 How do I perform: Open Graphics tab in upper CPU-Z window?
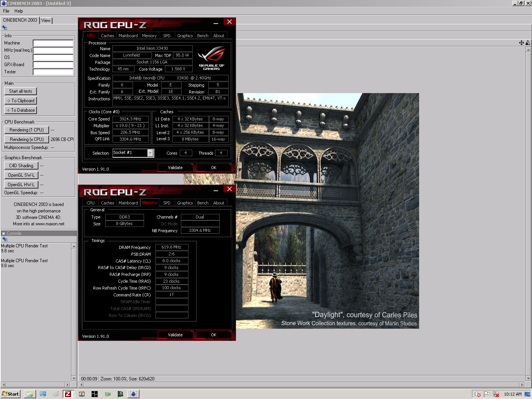pyautogui.click(x=185, y=36)
